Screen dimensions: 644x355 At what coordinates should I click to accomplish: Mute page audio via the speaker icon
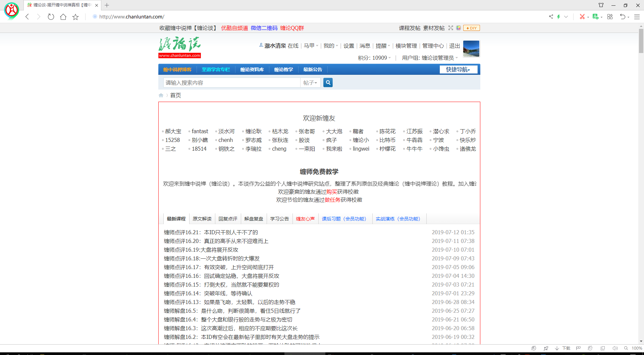tap(615, 348)
